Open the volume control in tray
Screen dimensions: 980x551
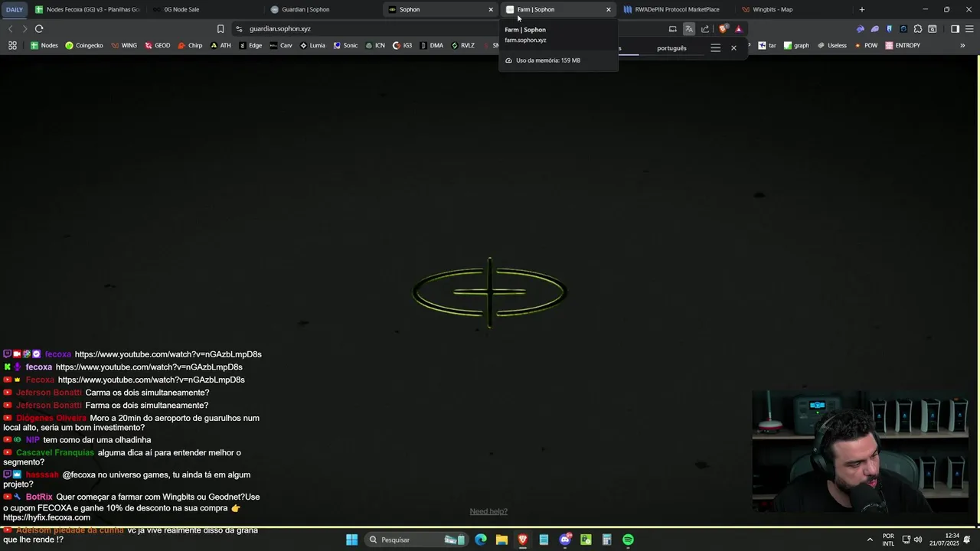tap(918, 540)
